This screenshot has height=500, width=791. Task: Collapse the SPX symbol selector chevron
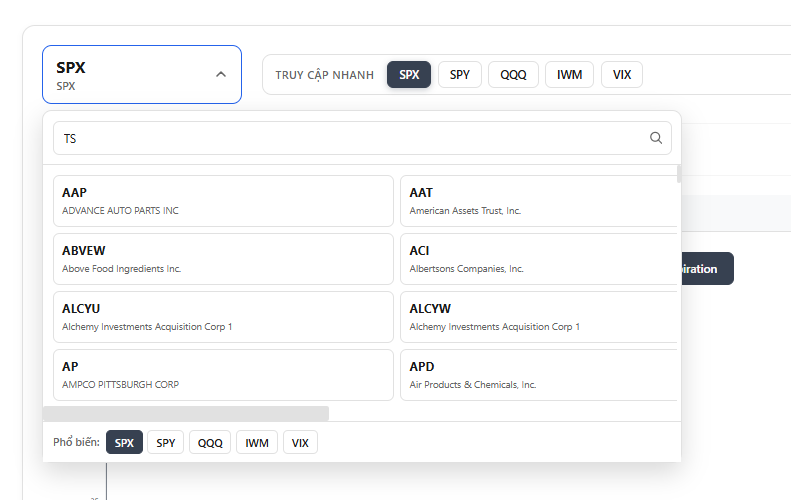tap(221, 74)
